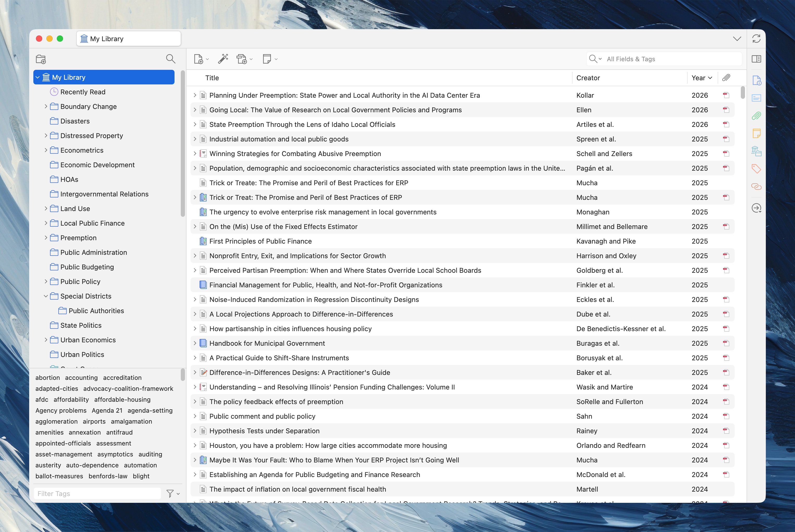Click the Add Attachment toolbar icon
This screenshot has width=795, height=532.
click(242, 59)
